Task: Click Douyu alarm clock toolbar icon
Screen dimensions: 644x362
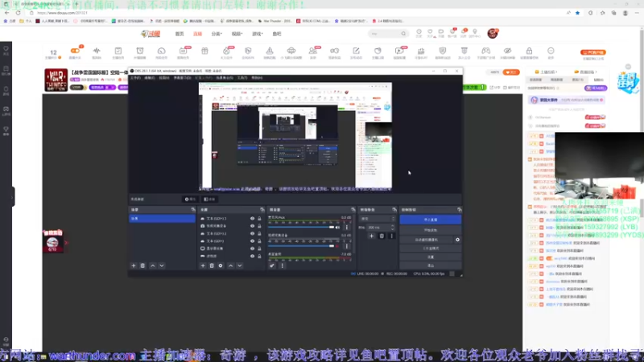Action: (139, 51)
